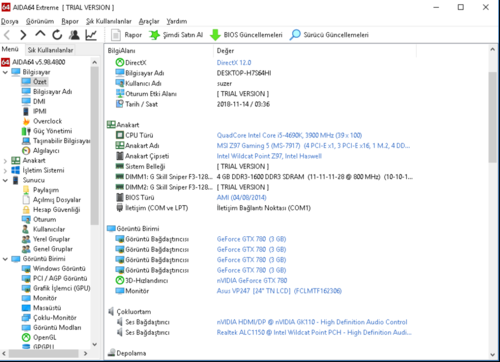Open the MSI Z97 Gaming 5 link
Viewport: 500px width, 362px height.
point(313,146)
